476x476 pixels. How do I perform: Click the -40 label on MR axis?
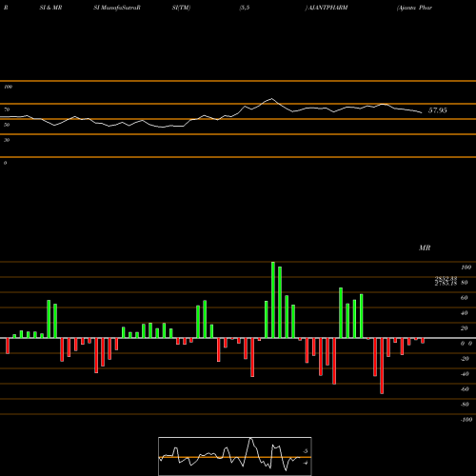[x=465, y=374]
